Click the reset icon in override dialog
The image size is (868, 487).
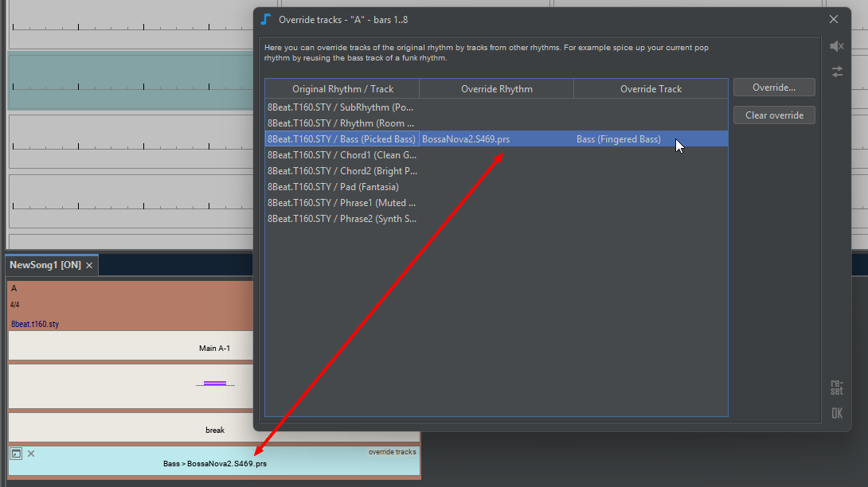[x=836, y=388]
